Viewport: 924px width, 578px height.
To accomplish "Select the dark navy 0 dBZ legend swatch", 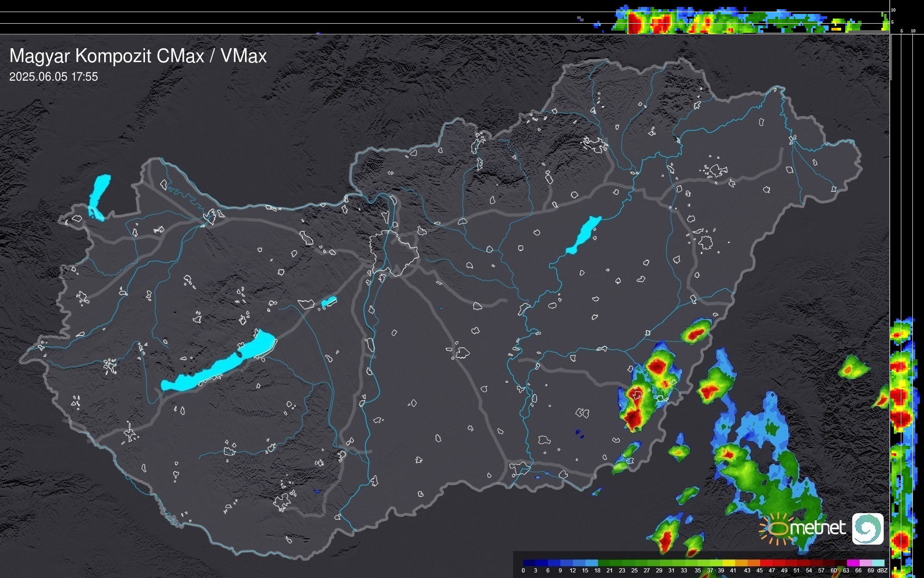I will tap(528, 563).
